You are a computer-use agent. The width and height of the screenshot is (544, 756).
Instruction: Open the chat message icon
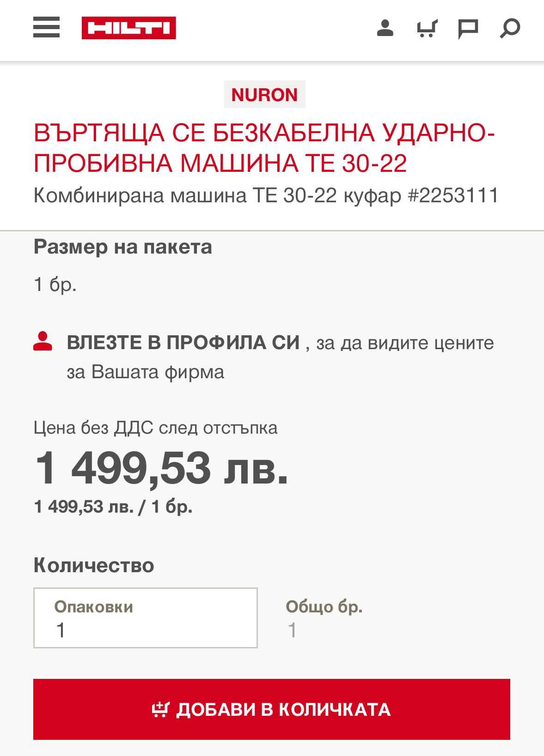coord(468,29)
